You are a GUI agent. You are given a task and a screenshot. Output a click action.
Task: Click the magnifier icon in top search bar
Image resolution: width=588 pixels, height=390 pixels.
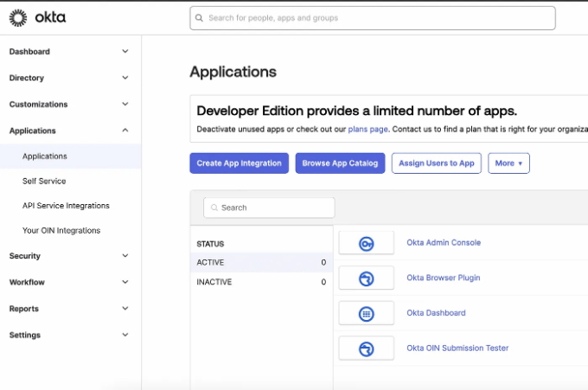pos(199,18)
